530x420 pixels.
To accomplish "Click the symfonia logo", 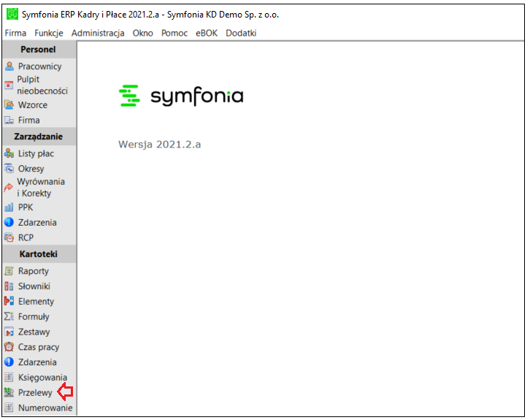I will [x=181, y=96].
